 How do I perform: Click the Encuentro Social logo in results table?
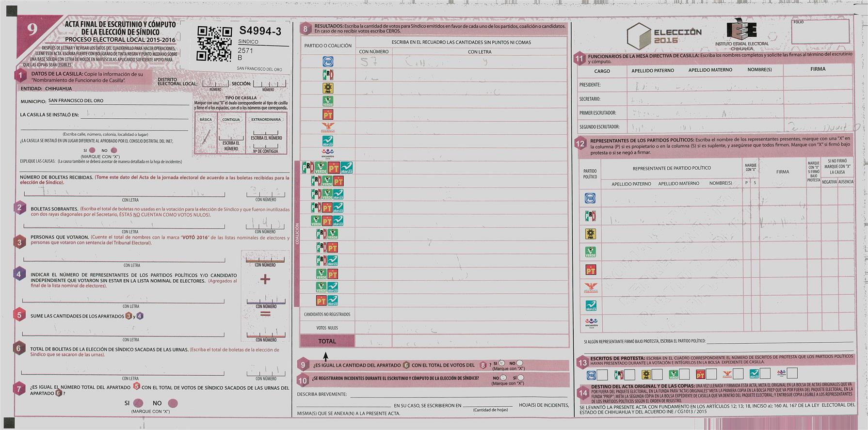(x=328, y=154)
